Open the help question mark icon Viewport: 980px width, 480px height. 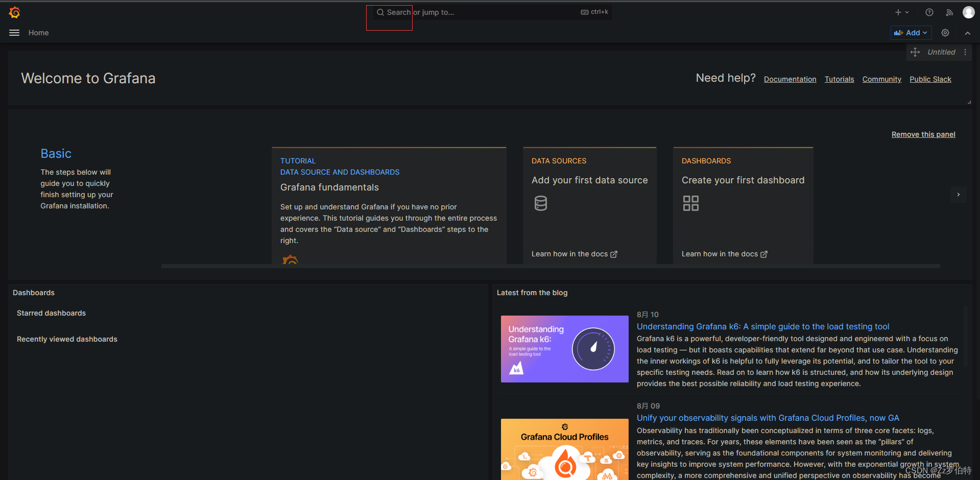pos(929,12)
